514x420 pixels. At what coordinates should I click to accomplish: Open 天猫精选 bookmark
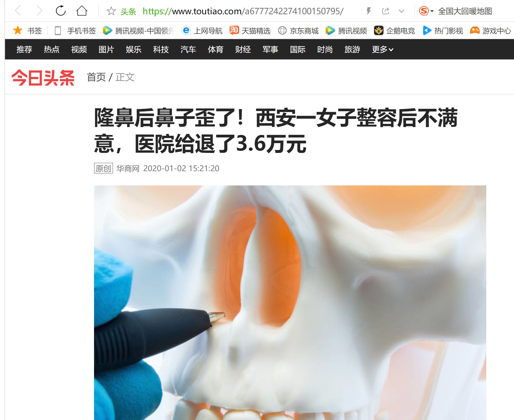pos(250,31)
